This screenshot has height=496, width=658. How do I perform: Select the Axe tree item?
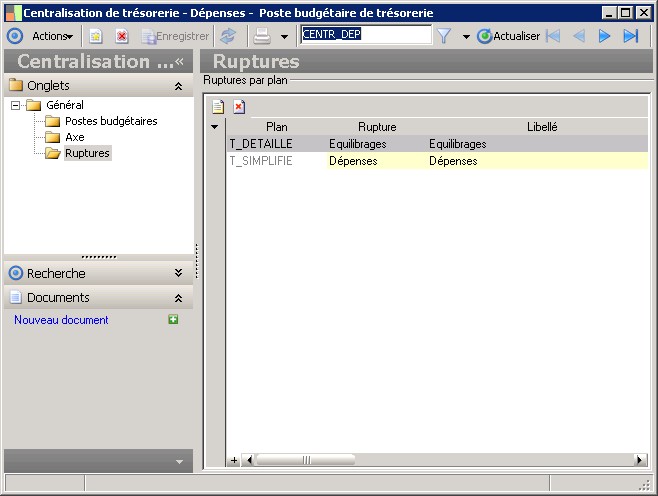tap(75, 137)
